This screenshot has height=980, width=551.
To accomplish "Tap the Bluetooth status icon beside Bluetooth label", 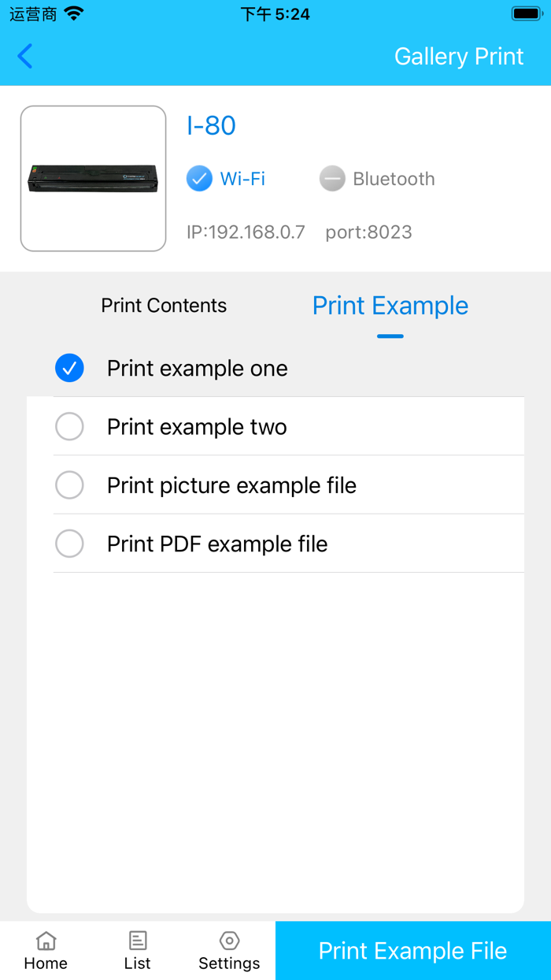I will [x=332, y=179].
